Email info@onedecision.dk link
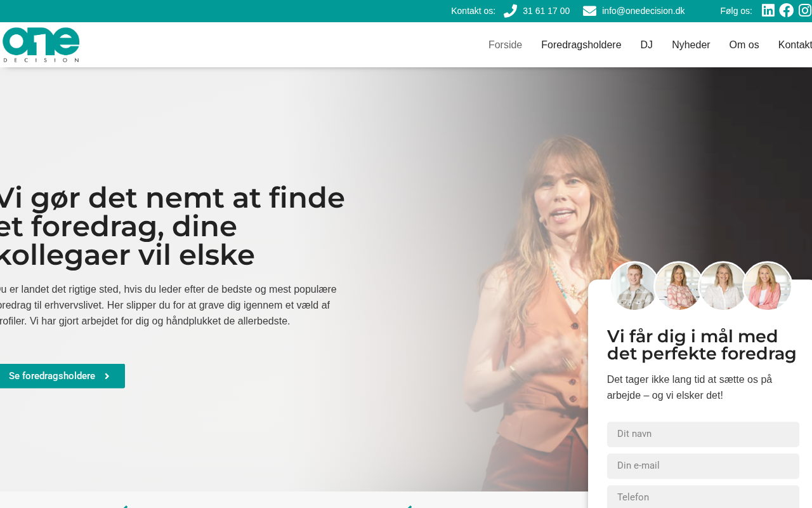This screenshot has height=508, width=812. click(x=643, y=11)
